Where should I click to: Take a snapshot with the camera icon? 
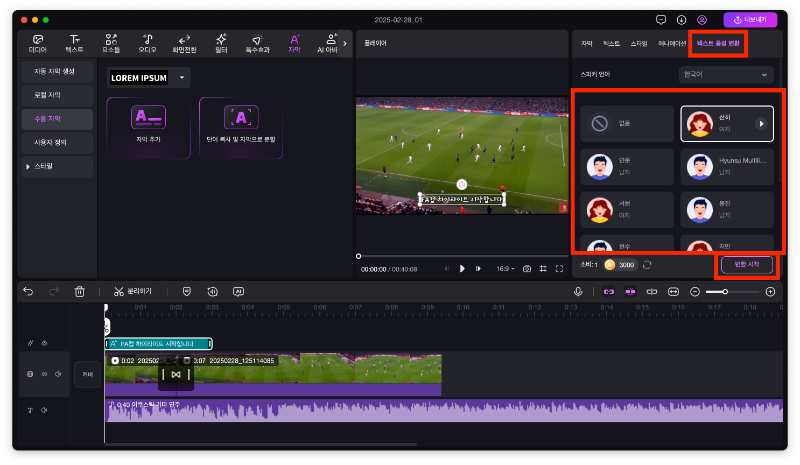click(x=526, y=268)
